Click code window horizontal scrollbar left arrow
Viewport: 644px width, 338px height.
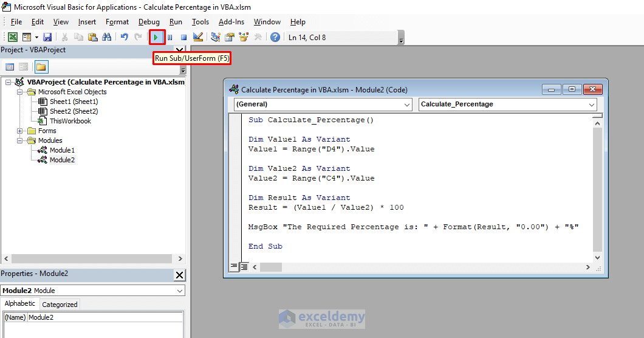(255, 267)
